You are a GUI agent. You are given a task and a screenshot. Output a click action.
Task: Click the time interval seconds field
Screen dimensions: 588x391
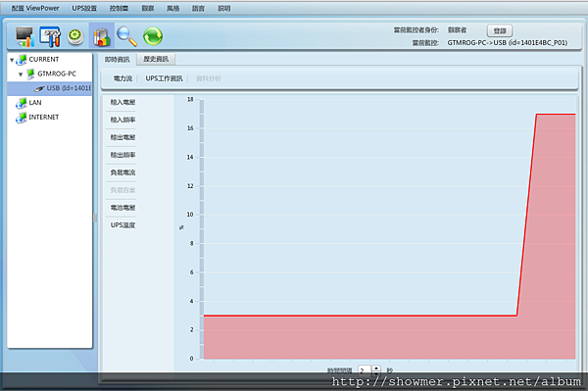coord(365,370)
